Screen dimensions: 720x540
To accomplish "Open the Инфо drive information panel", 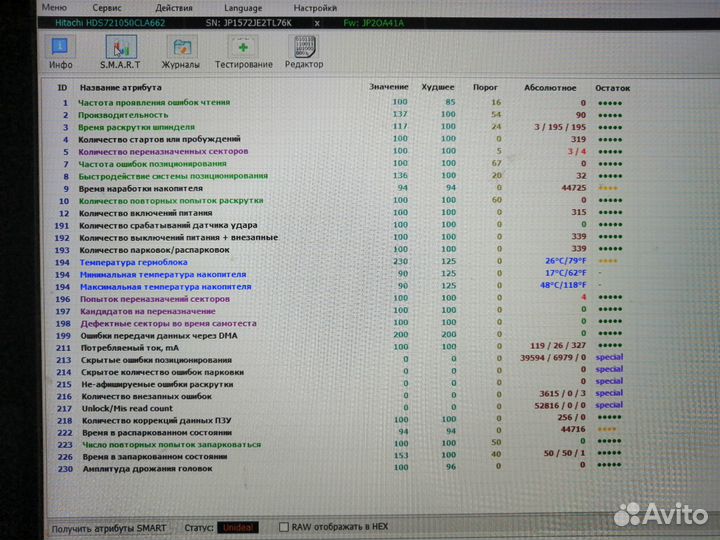I will [61, 52].
